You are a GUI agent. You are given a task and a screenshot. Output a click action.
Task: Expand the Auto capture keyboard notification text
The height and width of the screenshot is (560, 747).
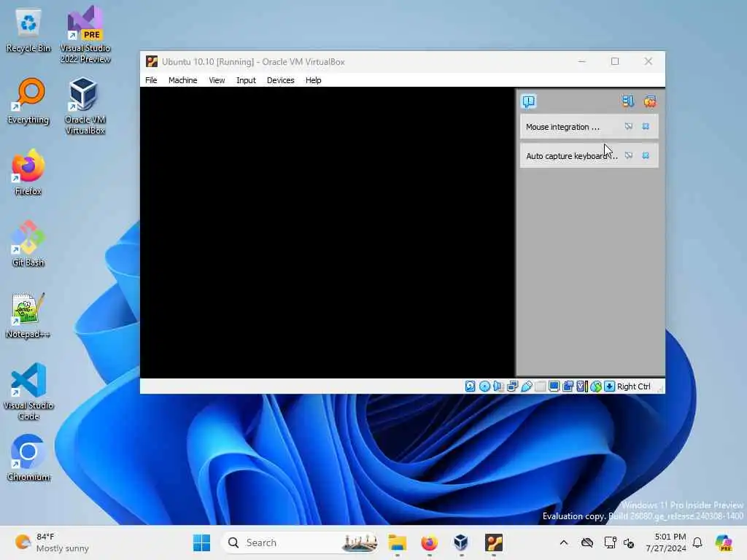572,156
